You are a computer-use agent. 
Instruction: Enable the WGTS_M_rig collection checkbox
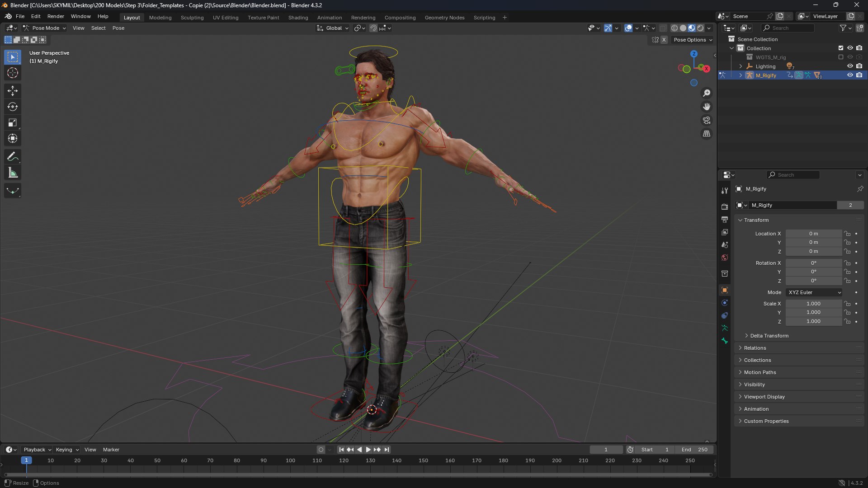tap(840, 57)
